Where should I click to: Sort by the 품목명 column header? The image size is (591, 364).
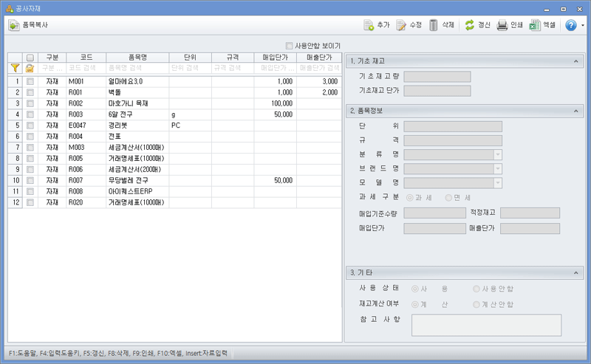click(137, 57)
